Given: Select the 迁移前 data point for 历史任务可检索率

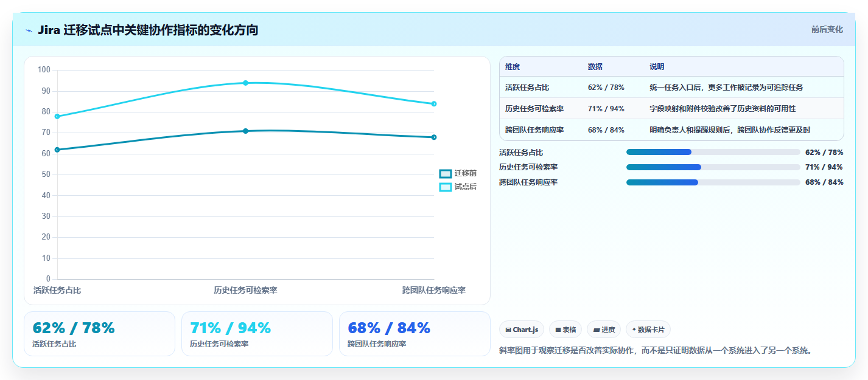Looking at the screenshot, I should pyautogui.click(x=245, y=131).
